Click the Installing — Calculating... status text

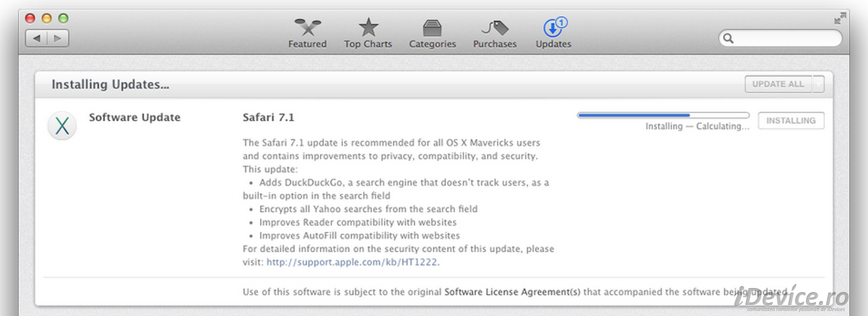(697, 126)
